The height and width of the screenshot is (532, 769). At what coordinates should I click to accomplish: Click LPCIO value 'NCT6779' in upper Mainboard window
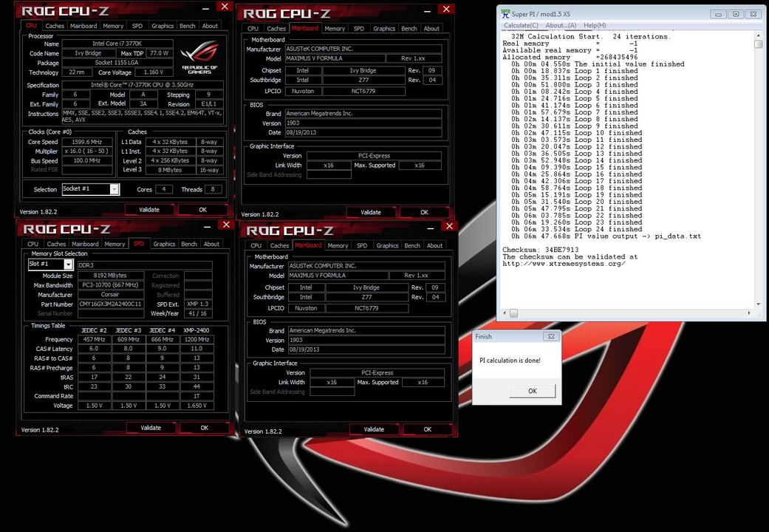click(x=364, y=92)
